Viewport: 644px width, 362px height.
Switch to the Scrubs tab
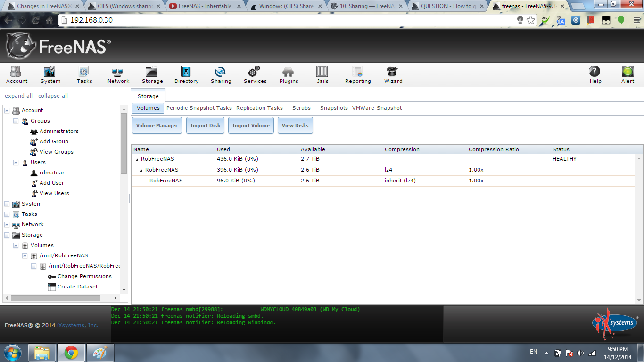click(x=301, y=108)
